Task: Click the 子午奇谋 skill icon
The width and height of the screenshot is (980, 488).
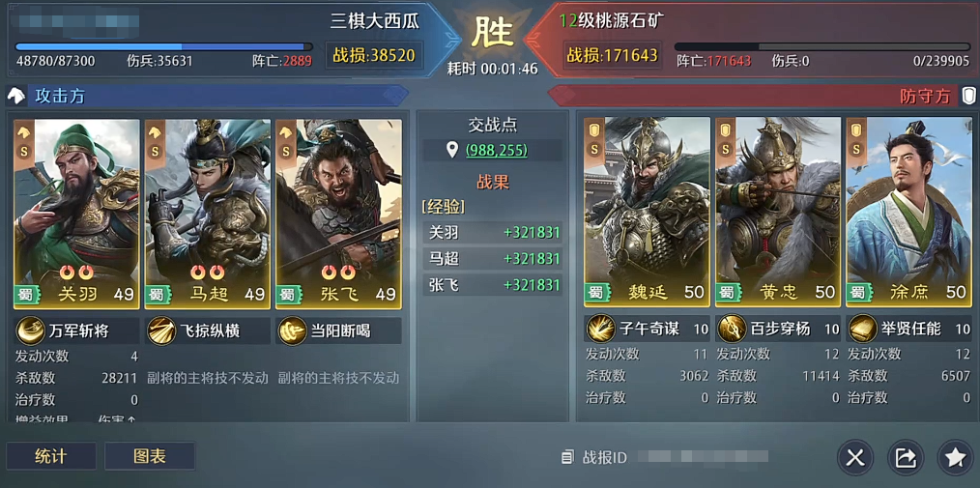Action: [x=600, y=328]
